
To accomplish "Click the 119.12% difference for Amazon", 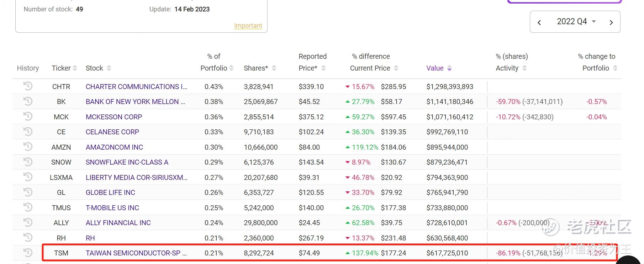I will (362, 147).
